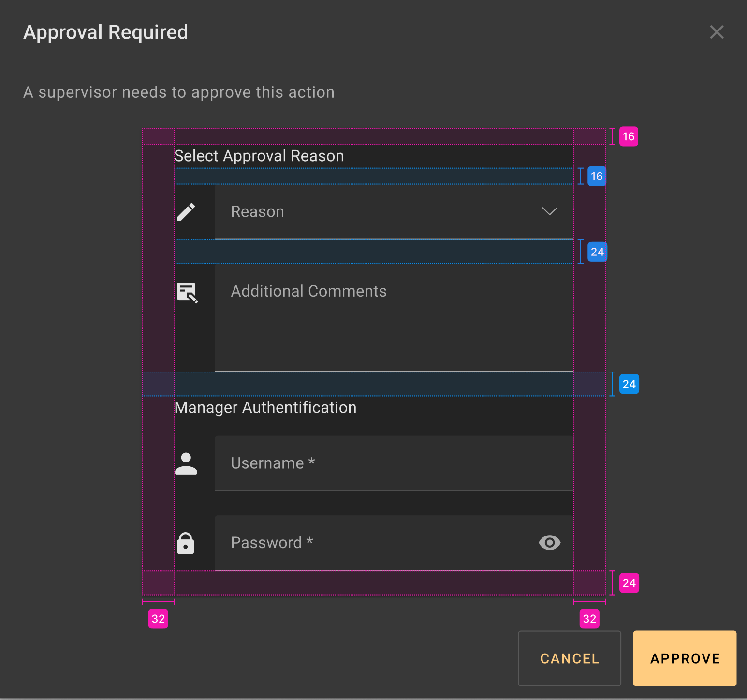Click the pink 16 top padding label
Screen dimensions: 747x700
click(629, 136)
